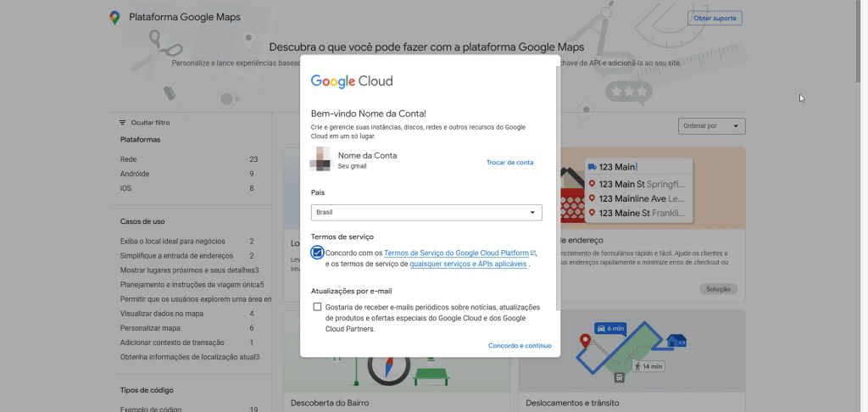
Task: Click the red location pin on transit card
Action: (585, 341)
